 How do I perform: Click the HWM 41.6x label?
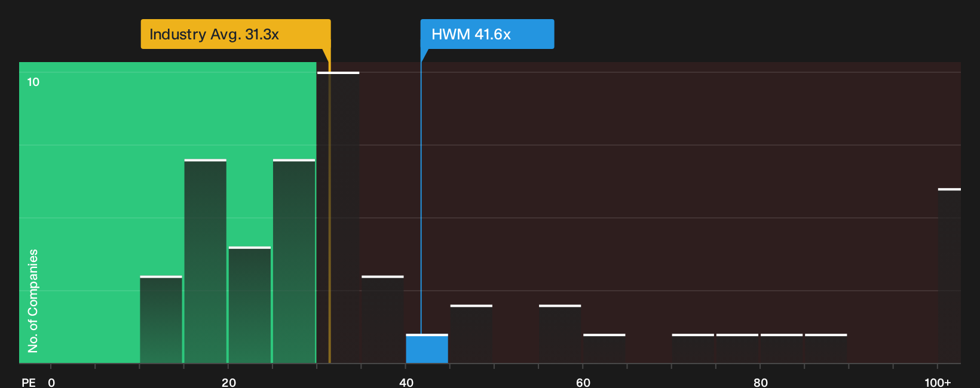pyautogui.click(x=487, y=34)
